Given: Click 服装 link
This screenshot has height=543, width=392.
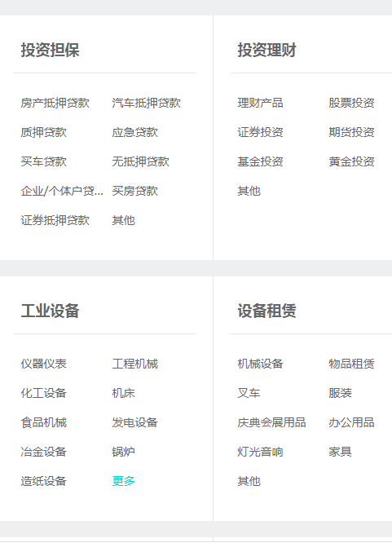Looking at the screenshot, I should [340, 393].
